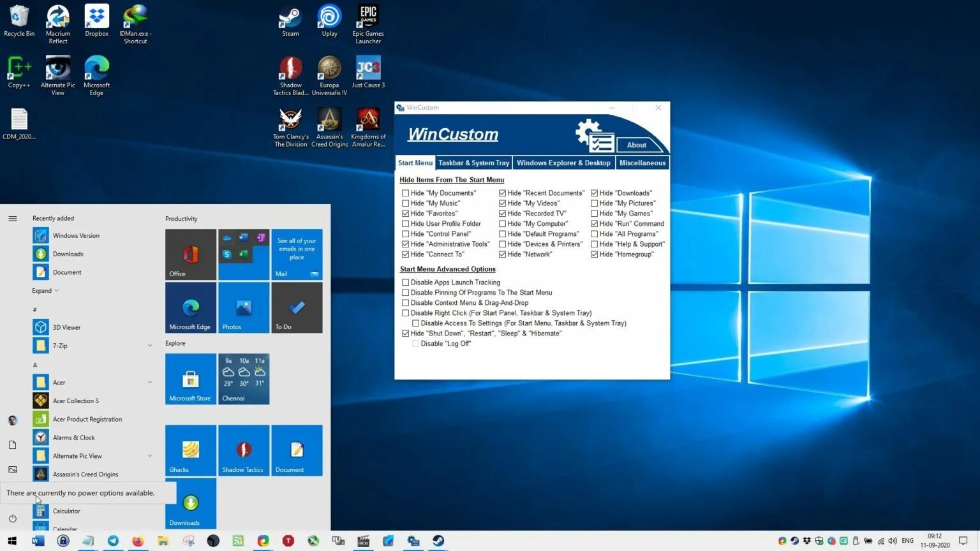Click the ENG language indicator

[907, 541]
